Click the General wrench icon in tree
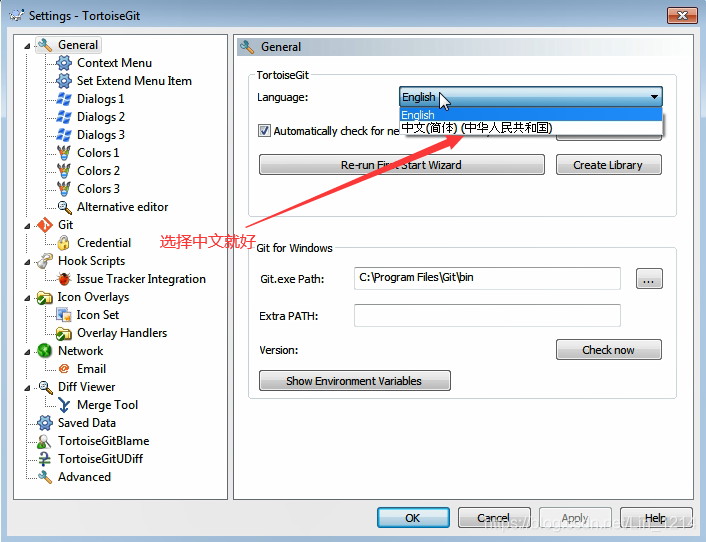This screenshot has width=706, height=542. pos(45,45)
